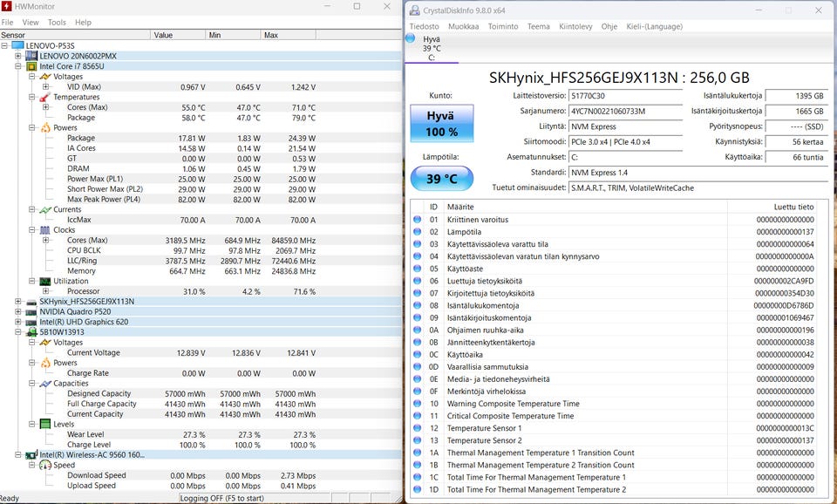
Task: Open the Tools menu in HWMonitor
Action: pyautogui.click(x=57, y=22)
